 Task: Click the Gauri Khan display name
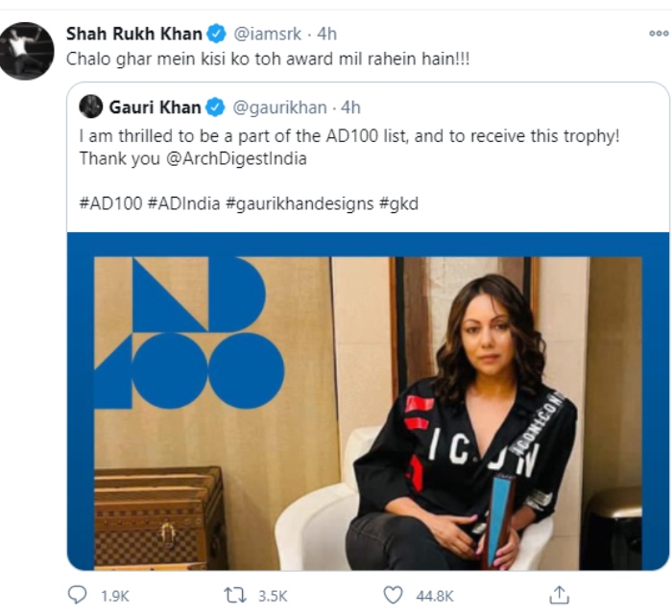pyautogui.click(x=155, y=107)
